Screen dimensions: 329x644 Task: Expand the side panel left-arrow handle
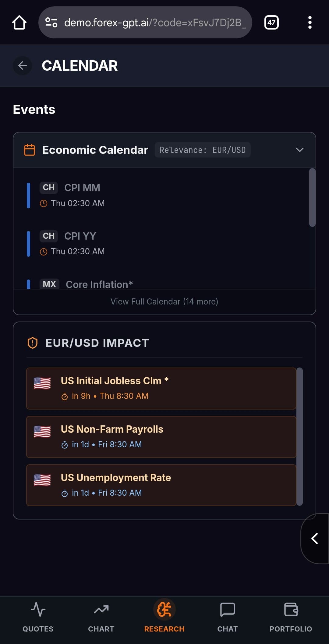coord(315,538)
